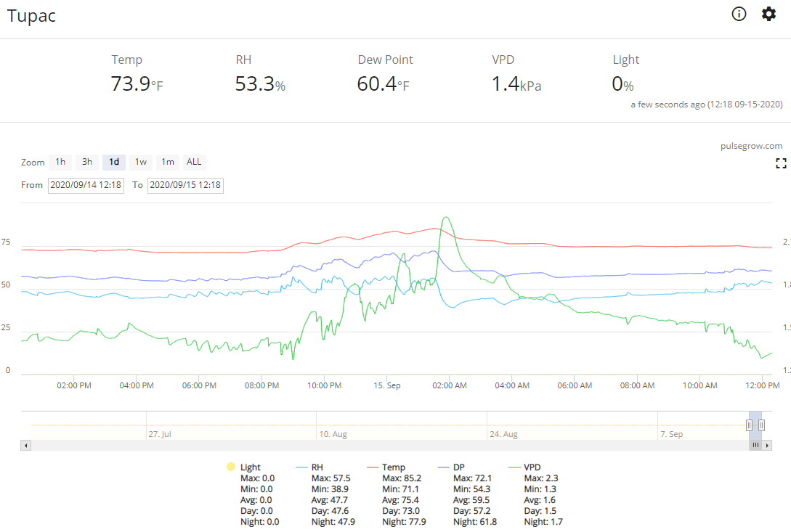Click the 27. Jul navigator label
Viewport: 791px width, 532px height.
point(160,434)
